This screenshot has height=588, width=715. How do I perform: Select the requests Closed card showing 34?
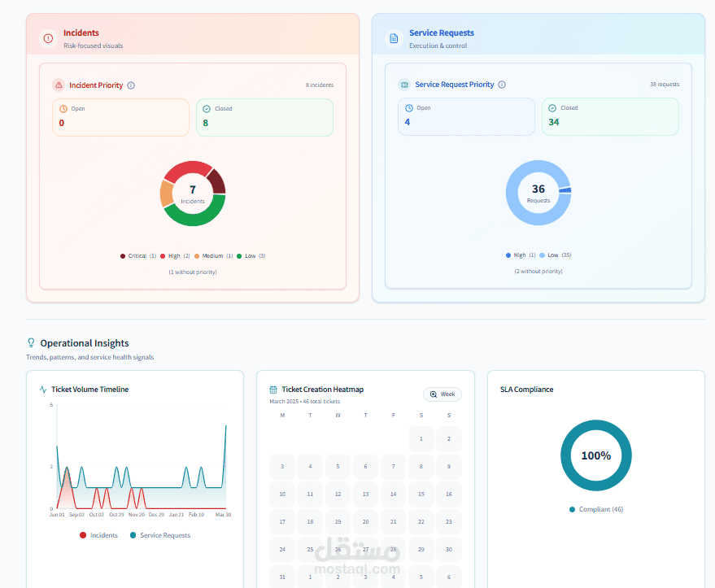pyautogui.click(x=611, y=116)
